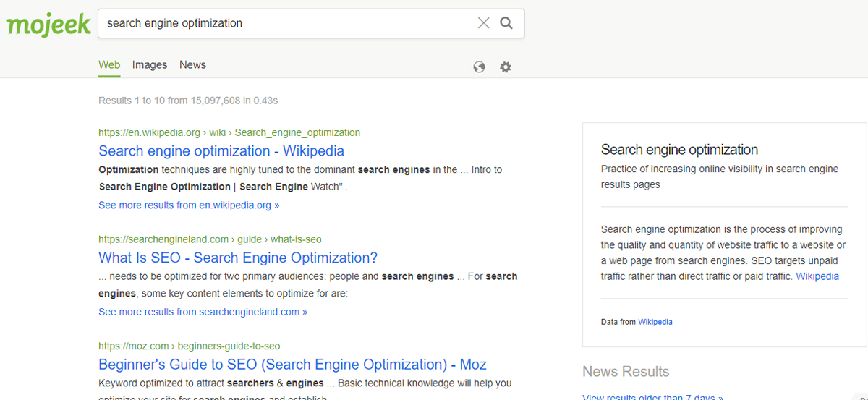Click the infobox title 'Search engine optimization'
The width and height of the screenshot is (868, 400).
click(x=679, y=150)
